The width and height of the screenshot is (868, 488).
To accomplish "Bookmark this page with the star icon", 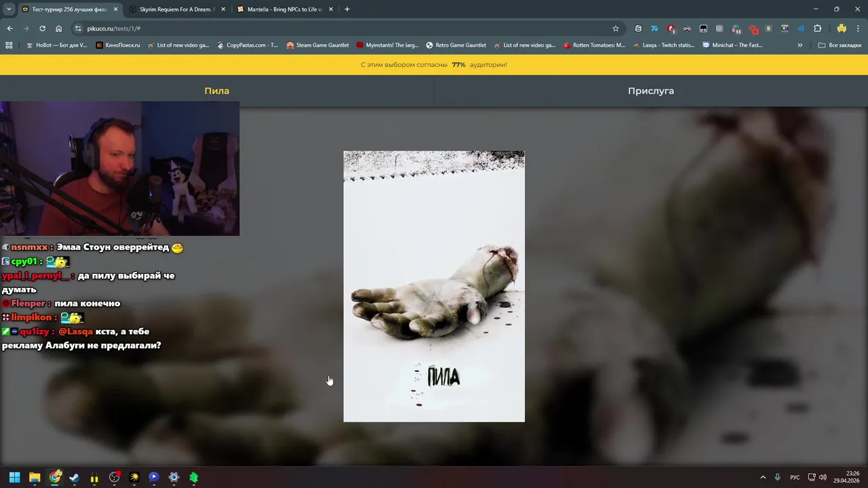I will (x=616, y=28).
